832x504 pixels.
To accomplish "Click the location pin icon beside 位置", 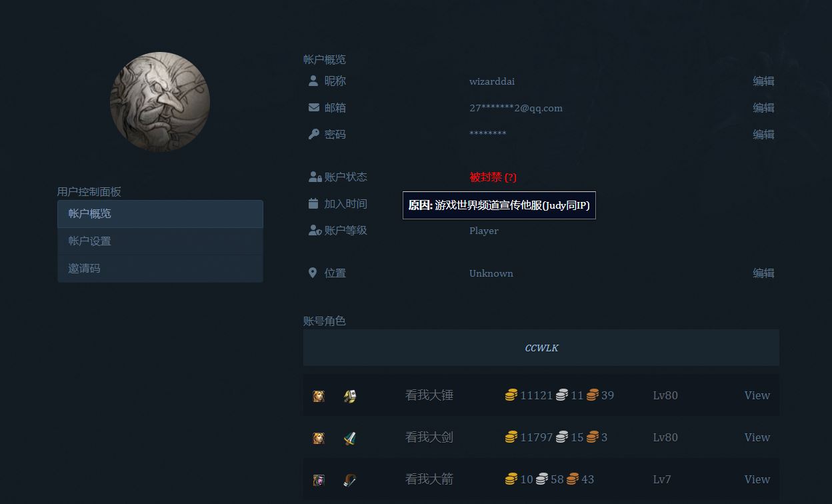I will click(313, 273).
